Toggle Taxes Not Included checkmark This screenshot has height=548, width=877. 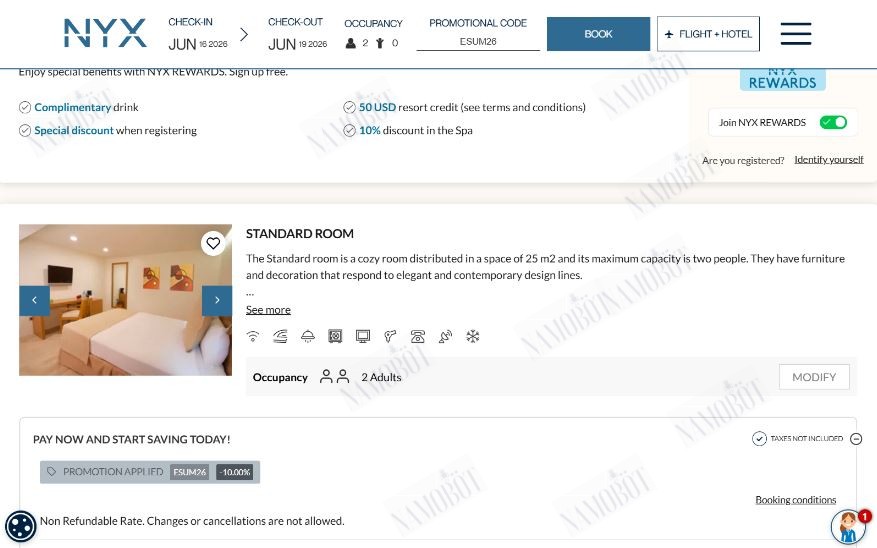click(759, 439)
